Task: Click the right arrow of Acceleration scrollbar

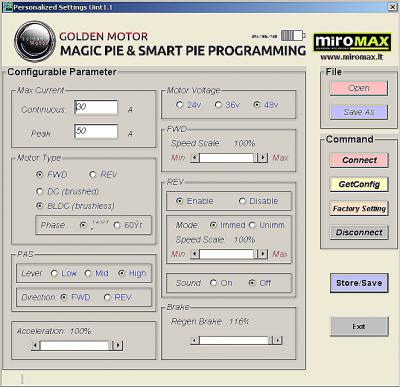Action: [118, 345]
